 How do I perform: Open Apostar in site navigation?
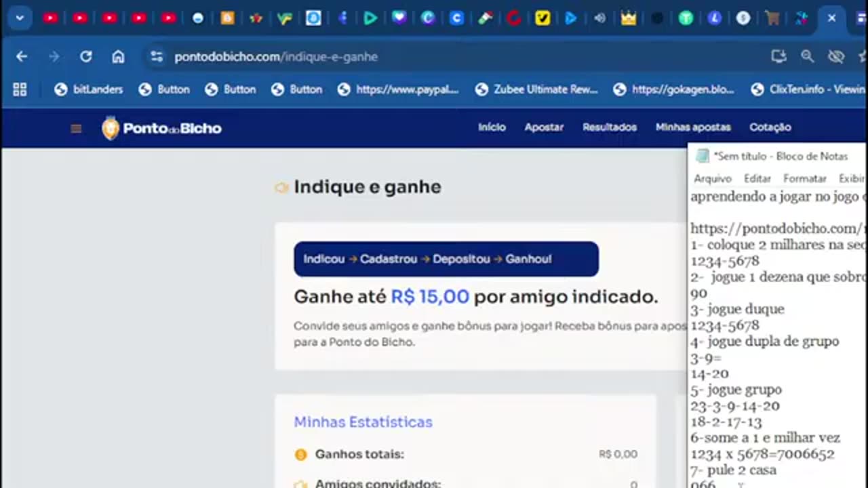click(x=544, y=127)
